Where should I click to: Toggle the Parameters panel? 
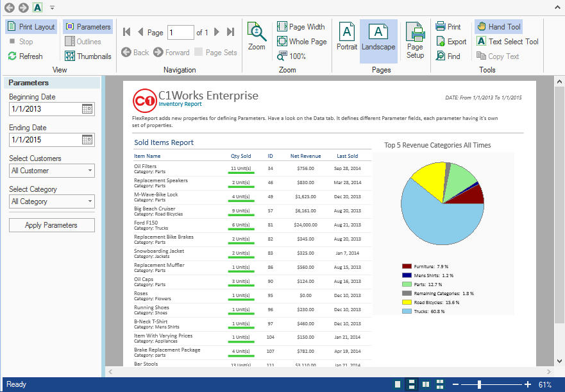pos(89,27)
